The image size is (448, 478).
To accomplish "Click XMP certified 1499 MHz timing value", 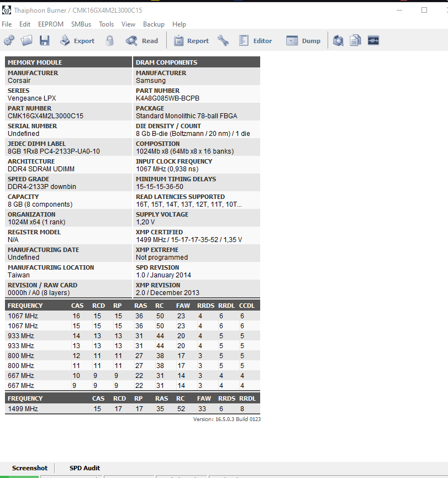I will coord(189,240).
